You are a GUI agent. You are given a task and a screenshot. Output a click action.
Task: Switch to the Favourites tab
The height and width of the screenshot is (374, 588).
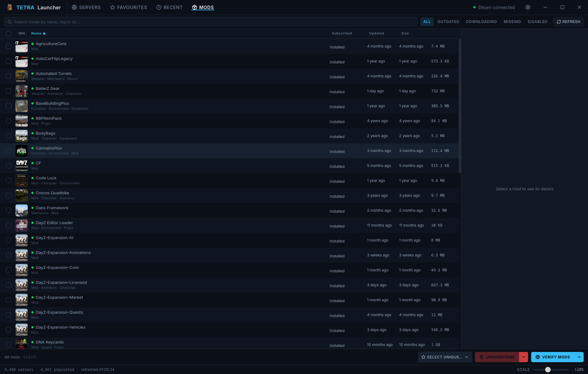129,7
